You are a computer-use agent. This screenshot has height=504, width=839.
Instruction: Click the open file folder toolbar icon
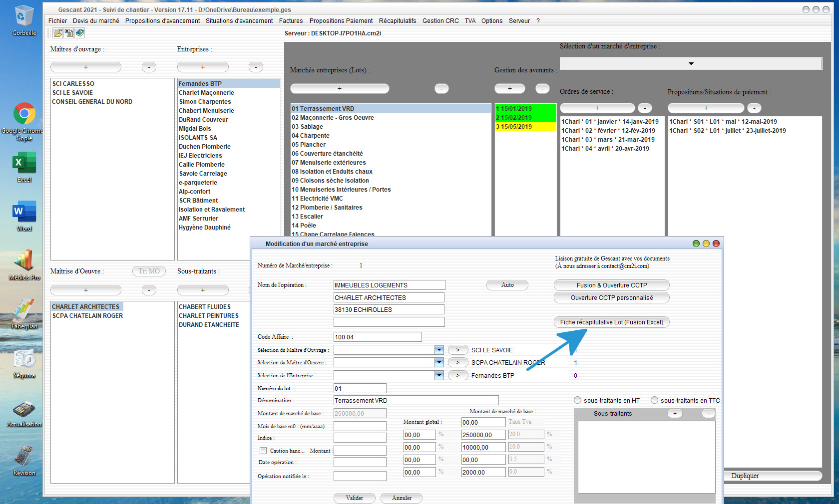[x=58, y=33]
